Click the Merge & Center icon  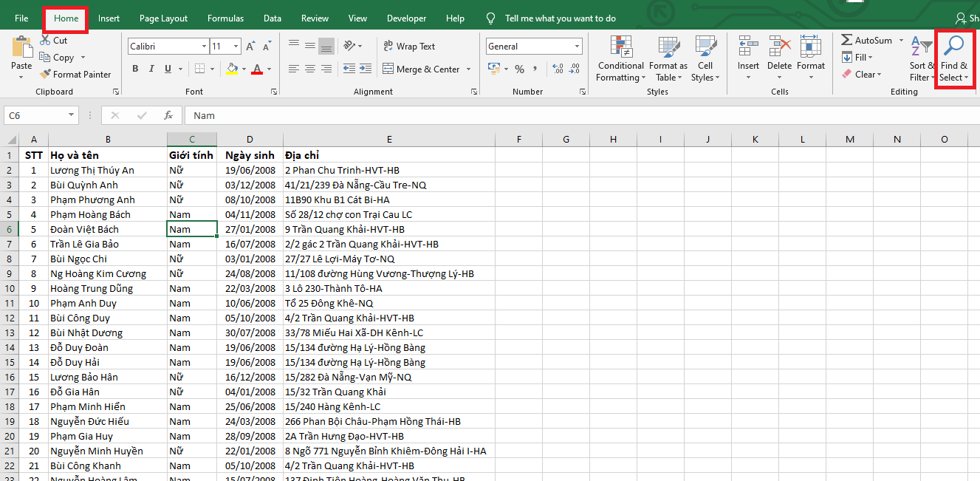click(390, 69)
